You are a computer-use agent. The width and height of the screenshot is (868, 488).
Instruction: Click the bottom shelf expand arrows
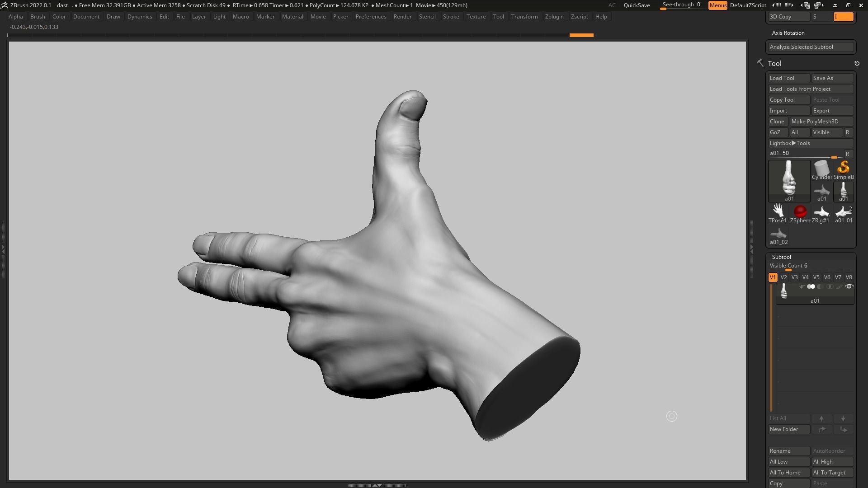377,485
